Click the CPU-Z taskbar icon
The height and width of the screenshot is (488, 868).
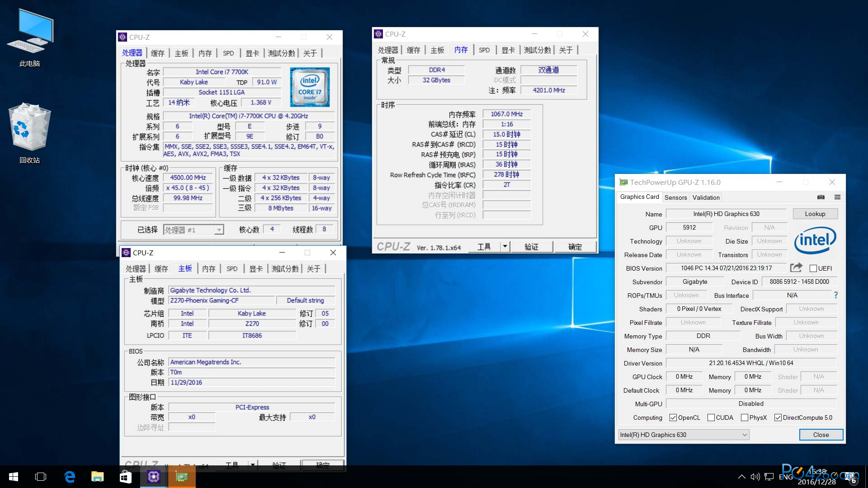(x=154, y=477)
